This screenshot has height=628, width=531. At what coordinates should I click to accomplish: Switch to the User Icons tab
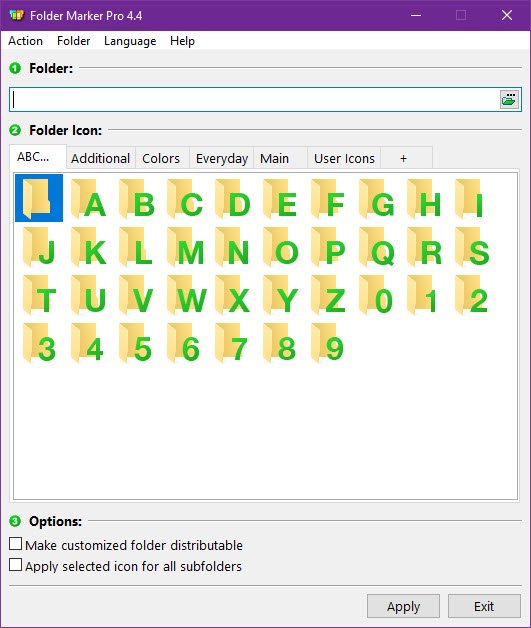(x=344, y=159)
